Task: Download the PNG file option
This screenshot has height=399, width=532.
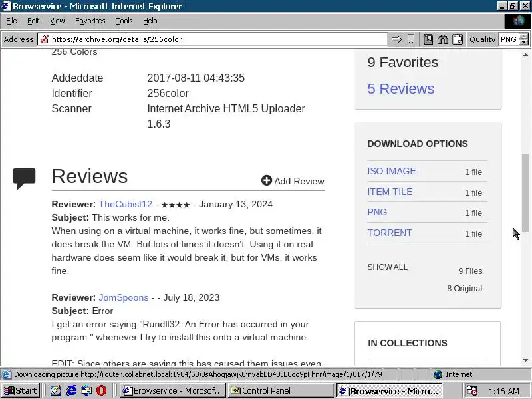Action: pos(377,212)
